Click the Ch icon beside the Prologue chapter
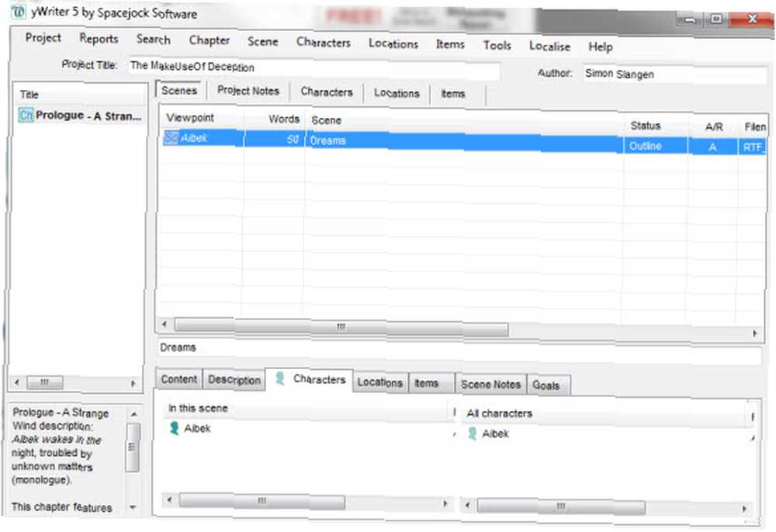The image size is (776, 532). pyautogui.click(x=26, y=116)
